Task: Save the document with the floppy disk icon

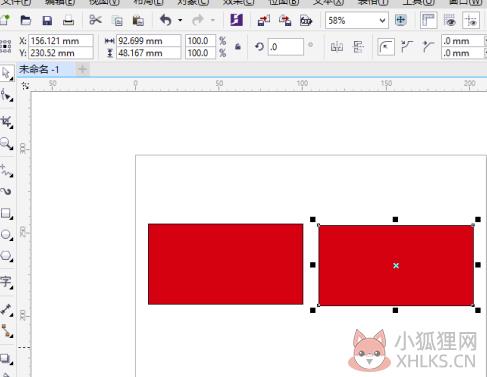Action: (x=47, y=21)
